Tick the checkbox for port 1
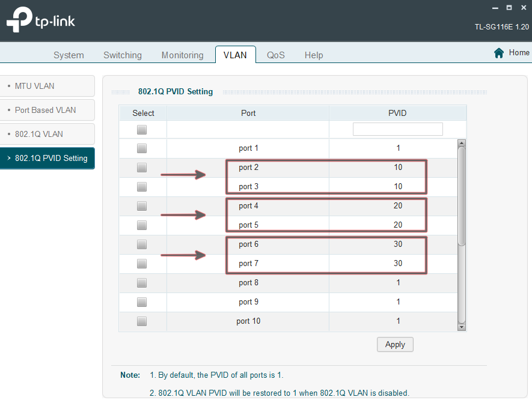Image resolution: width=532 pixels, height=406 pixels. pos(142,148)
